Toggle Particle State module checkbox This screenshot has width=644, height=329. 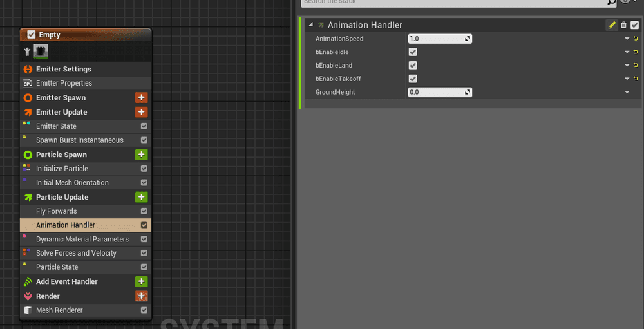[x=144, y=267]
